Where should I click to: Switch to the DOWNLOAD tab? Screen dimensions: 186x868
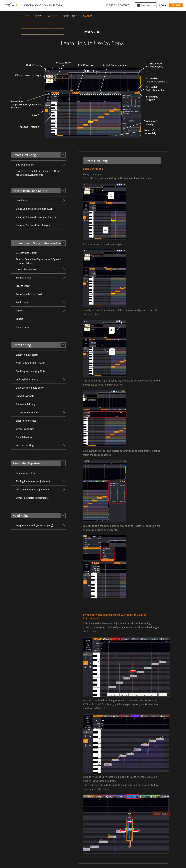tap(70, 16)
